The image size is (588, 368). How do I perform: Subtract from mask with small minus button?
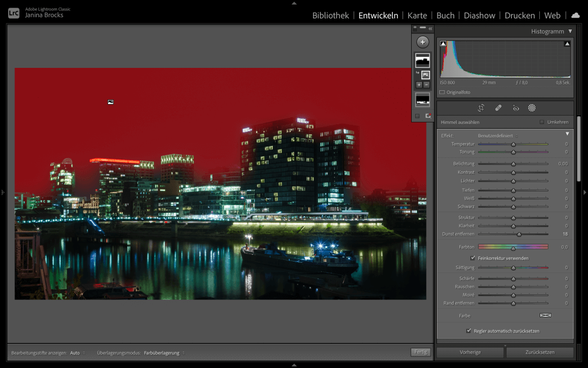tap(427, 85)
